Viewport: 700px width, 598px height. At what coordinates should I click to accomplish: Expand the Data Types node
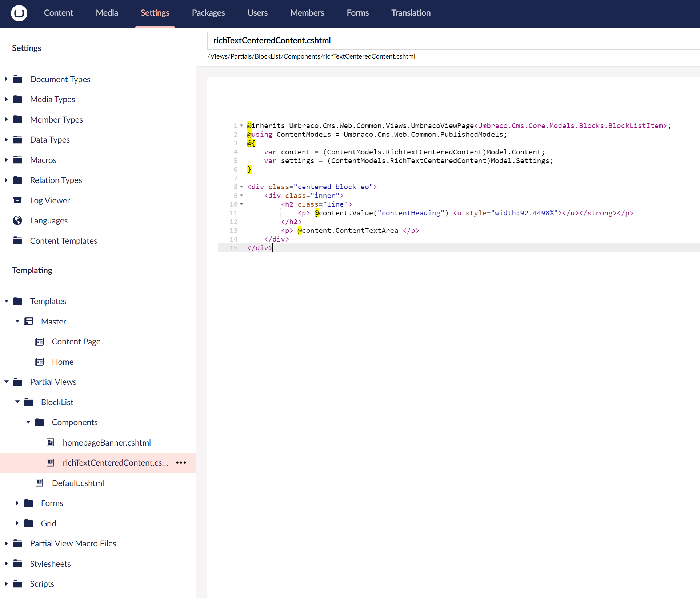tap(6, 139)
